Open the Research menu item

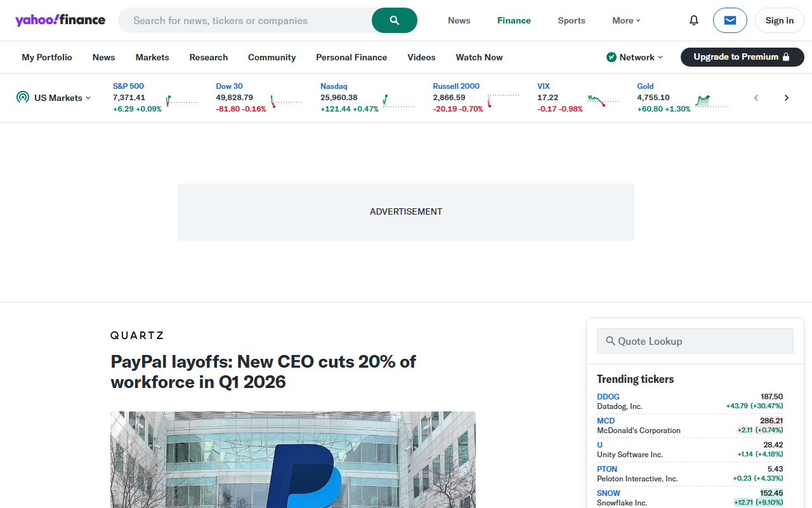pos(209,57)
